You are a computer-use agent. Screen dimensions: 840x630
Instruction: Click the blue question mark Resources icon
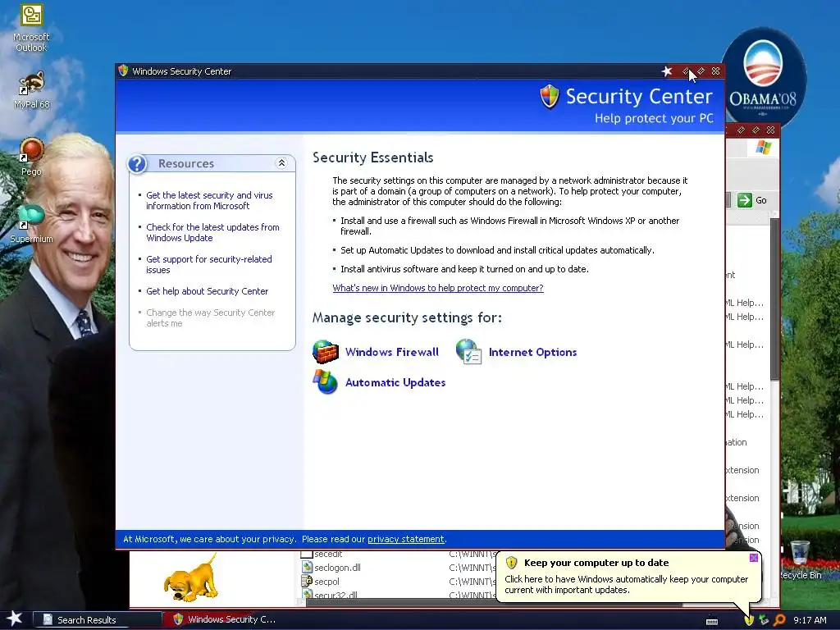[x=137, y=163]
